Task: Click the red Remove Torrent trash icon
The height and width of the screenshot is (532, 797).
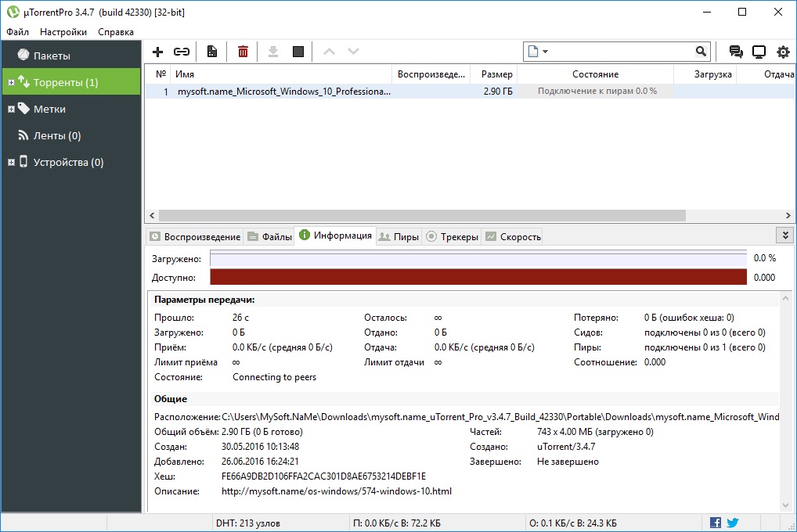Action: click(243, 52)
